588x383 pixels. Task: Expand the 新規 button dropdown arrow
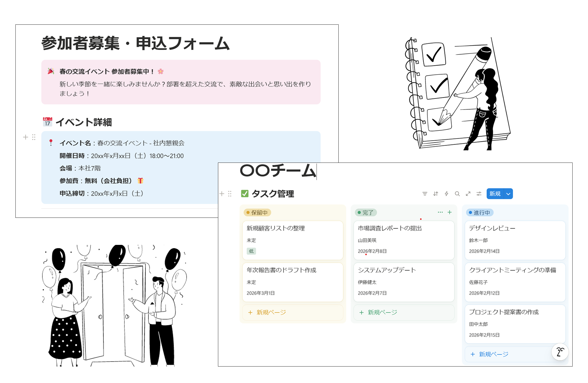[508, 194]
